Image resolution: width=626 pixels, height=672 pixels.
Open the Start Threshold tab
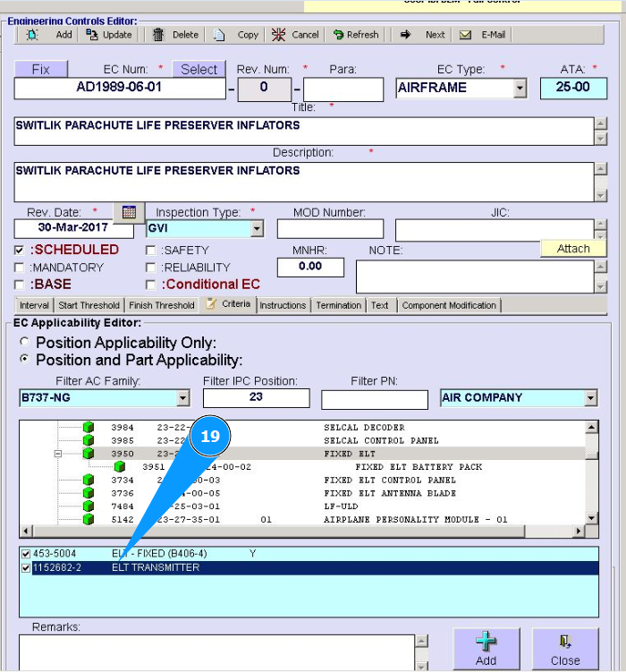tap(89, 305)
